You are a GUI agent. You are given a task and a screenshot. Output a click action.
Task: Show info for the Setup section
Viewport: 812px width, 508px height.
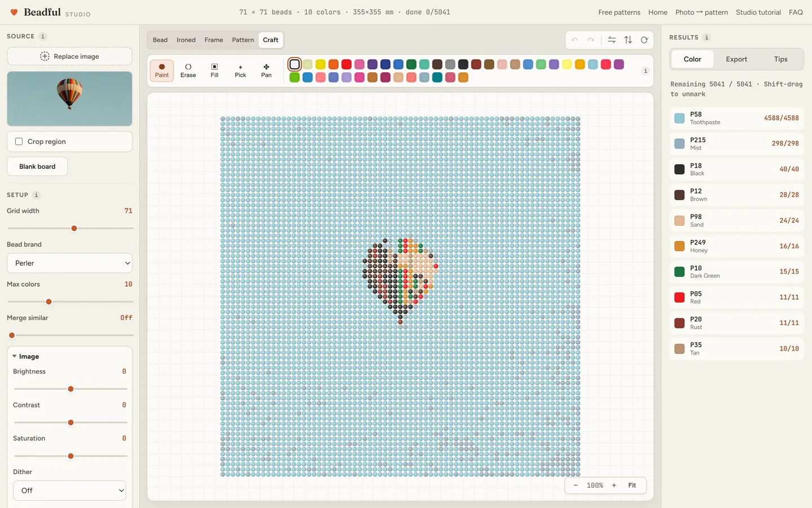click(36, 195)
